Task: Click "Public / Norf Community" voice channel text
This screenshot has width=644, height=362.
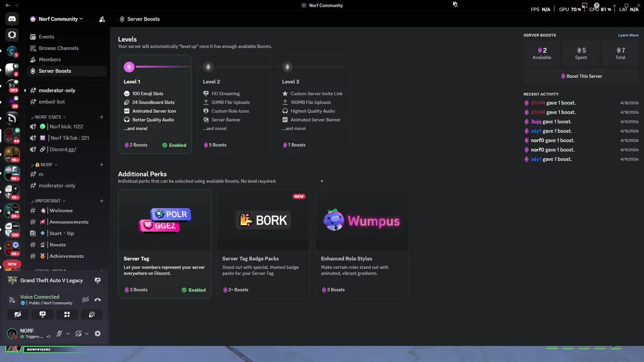Action: pos(50,303)
